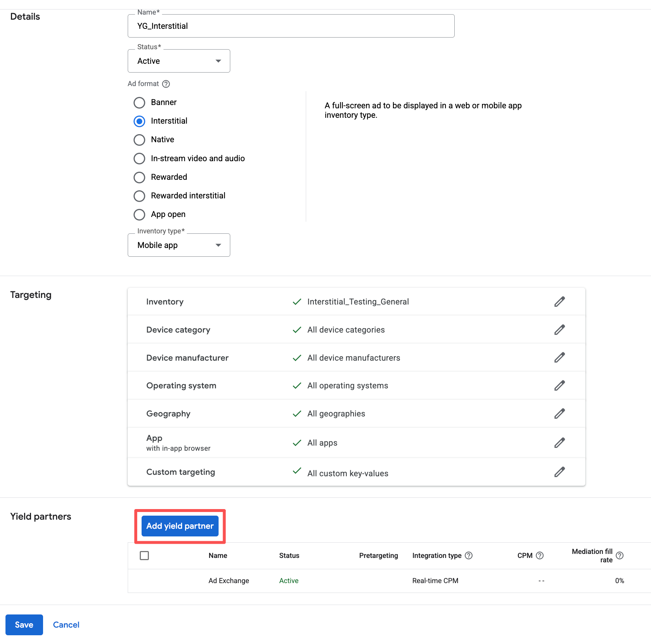Click Add yield partner button
The height and width of the screenshot is (644, 651).
180,526
